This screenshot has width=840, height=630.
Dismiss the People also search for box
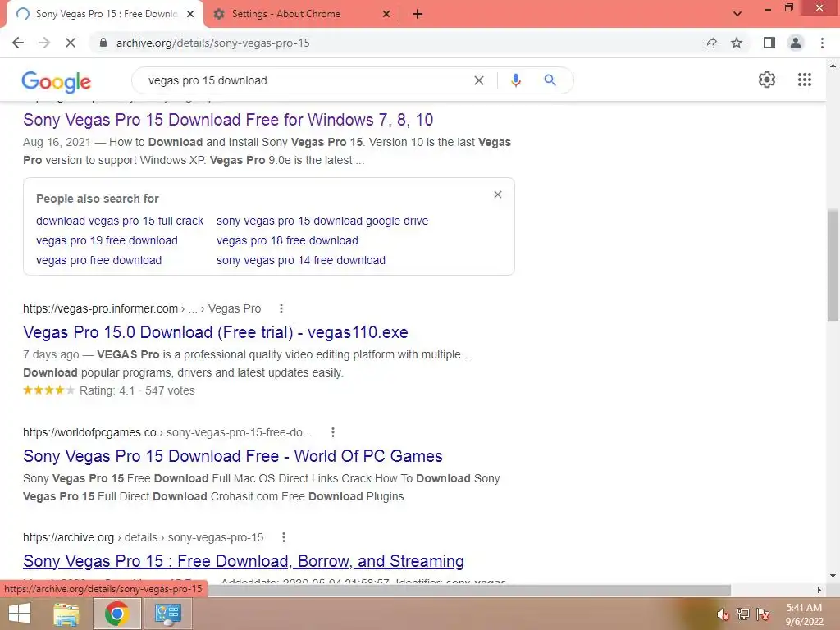click(x=498, y=194)
